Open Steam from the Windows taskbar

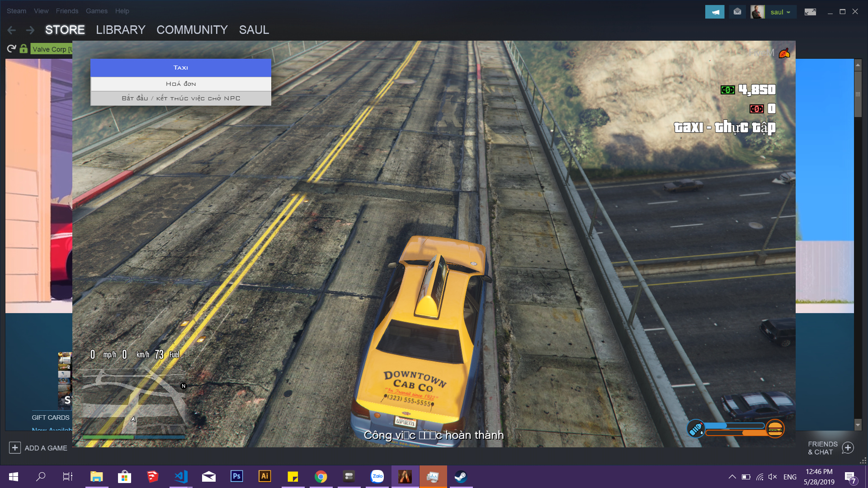[461, 477]
